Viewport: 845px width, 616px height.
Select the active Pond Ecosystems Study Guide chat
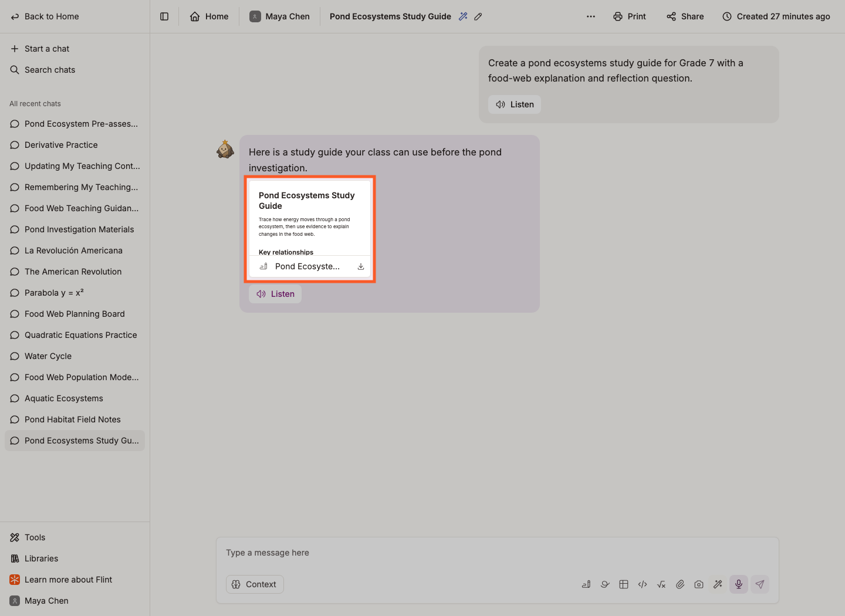[75, 441]
